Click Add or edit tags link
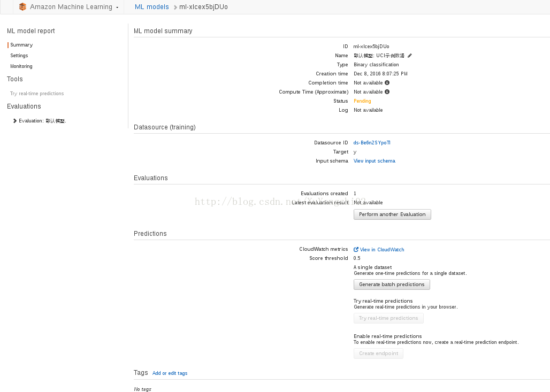The image size is (550, 392). pyautogui.click(x=170, y=373)
